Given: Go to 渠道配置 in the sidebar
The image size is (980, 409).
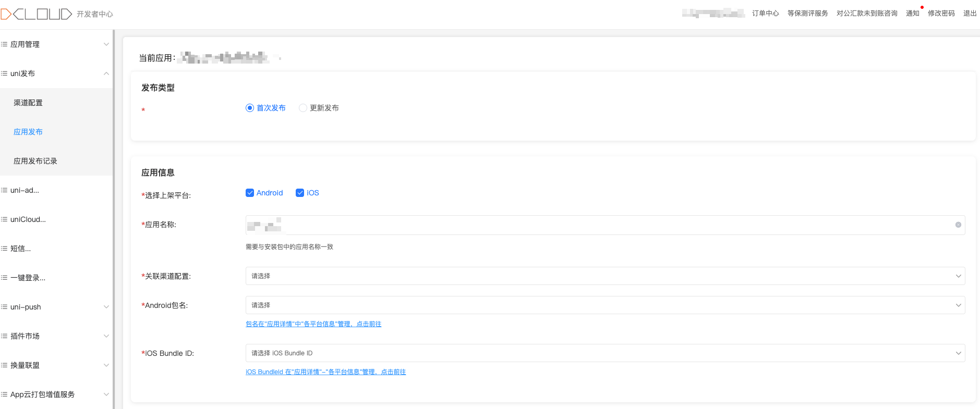Looking at the screenshot, I should click(x=28, y=103).
